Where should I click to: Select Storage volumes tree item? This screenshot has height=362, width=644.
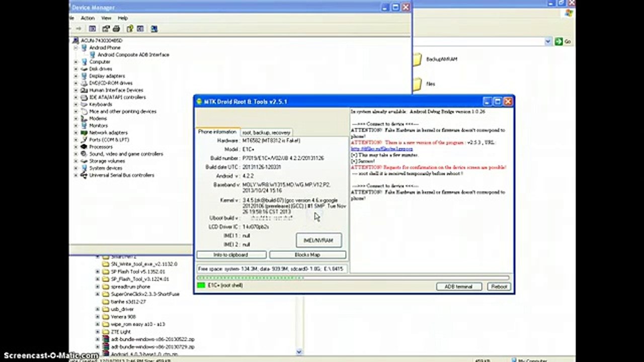click(x=107, y=161)
